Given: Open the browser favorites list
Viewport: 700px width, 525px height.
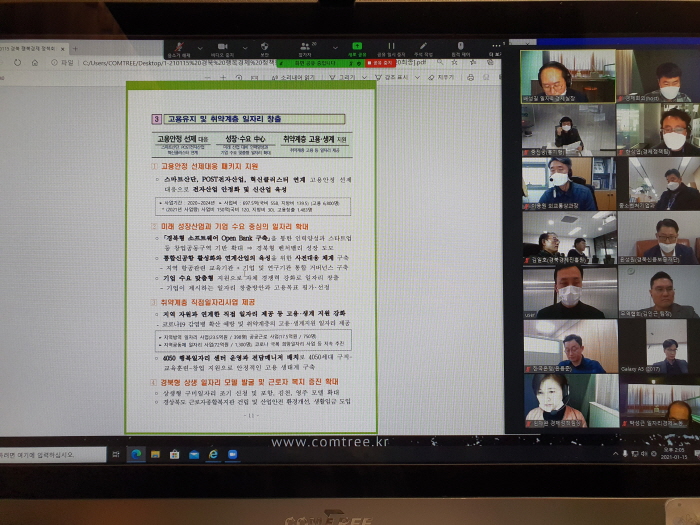Looking at the screenshot, I should point(473,63).
